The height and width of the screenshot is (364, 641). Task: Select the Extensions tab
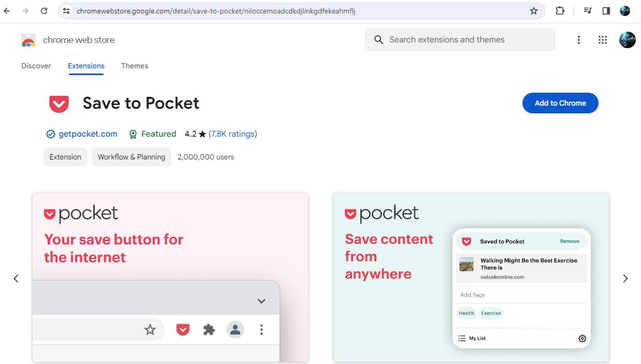[86, 66]
